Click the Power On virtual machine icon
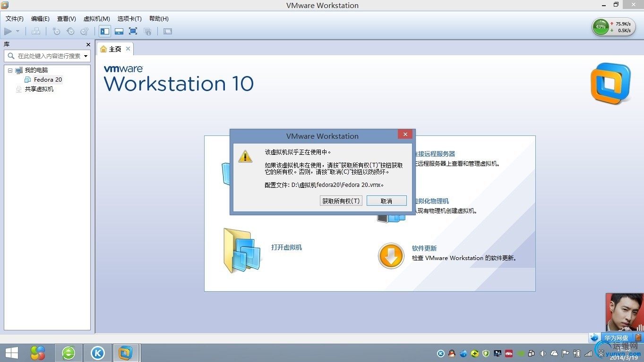The width and height of the screenshot is (644, 362). pyautogui.click(x=8, y=32)
